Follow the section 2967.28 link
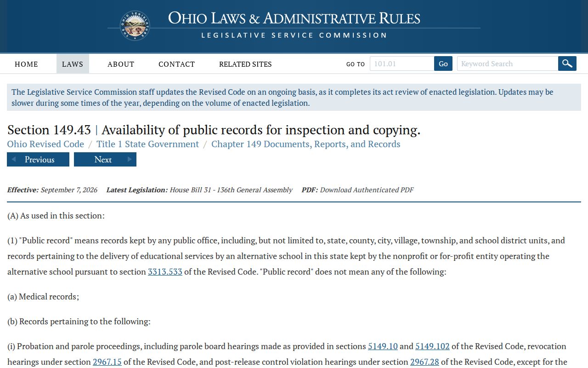The width and height of the screenshot is (588, 368). (x=424, y=362)
